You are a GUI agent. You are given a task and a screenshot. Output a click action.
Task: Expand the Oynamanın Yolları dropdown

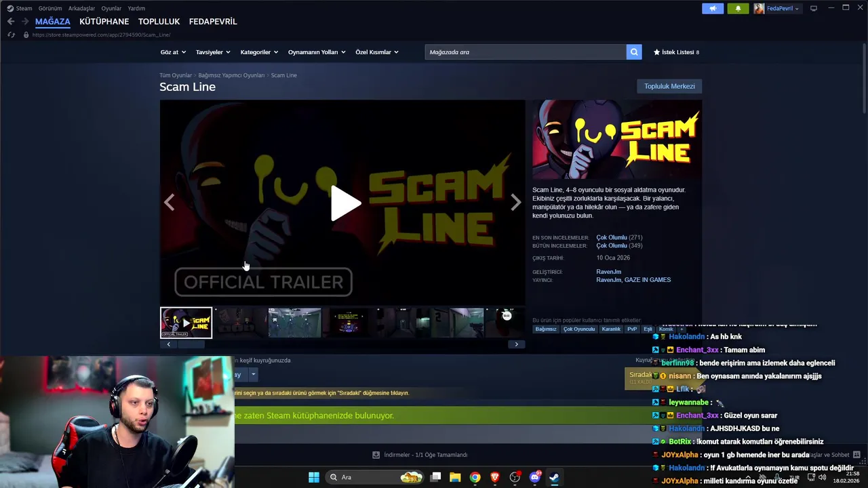317,52
